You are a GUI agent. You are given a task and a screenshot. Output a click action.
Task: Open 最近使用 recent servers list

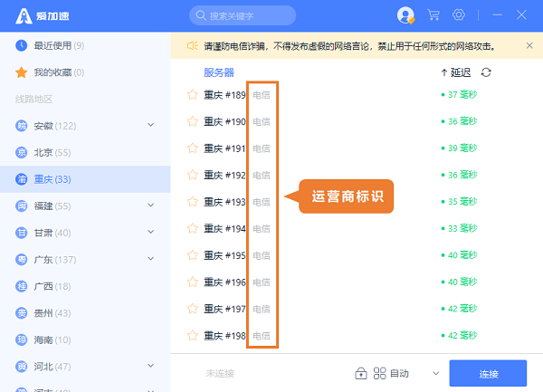58,45
